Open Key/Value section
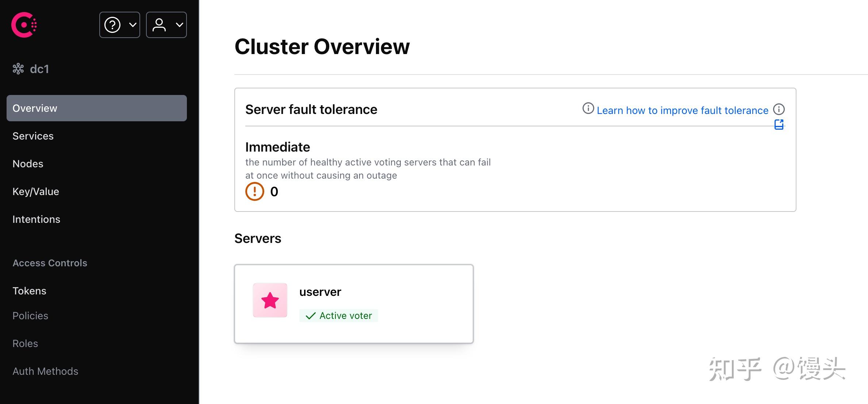The height and width of the screenshot is (404, 868). (x=36, y=191)
